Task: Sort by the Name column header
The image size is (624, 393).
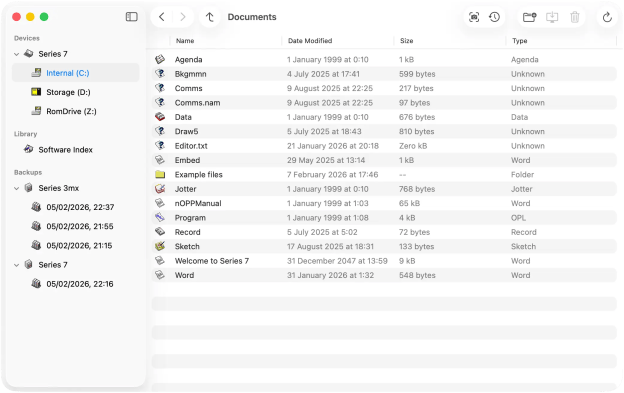Action: [185, 41]
